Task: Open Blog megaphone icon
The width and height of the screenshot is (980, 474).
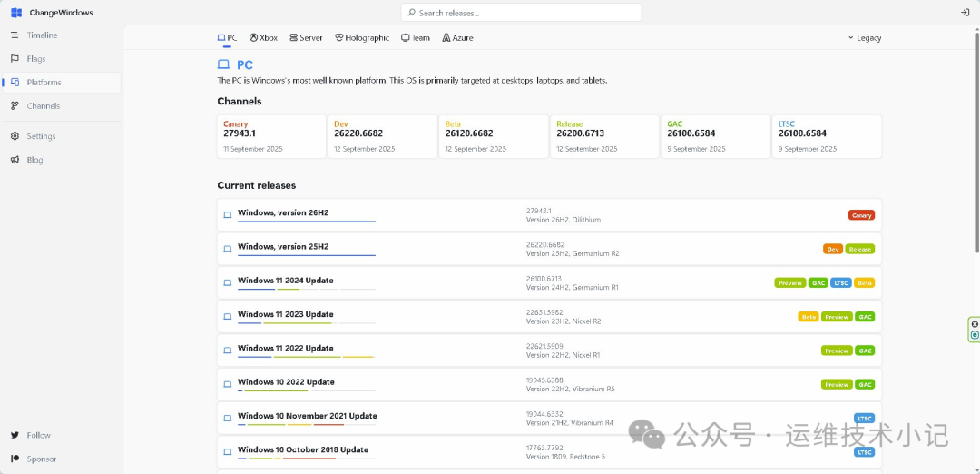Action: 15,160
